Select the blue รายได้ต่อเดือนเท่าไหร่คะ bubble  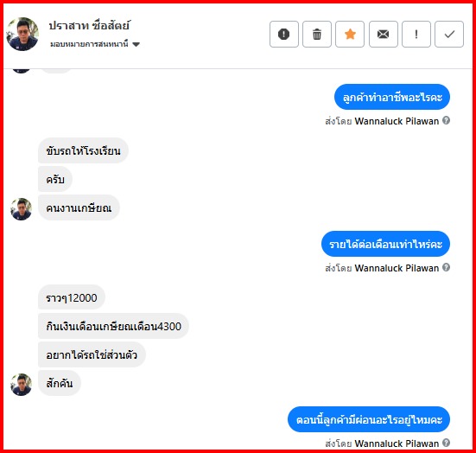coord(385,244)
